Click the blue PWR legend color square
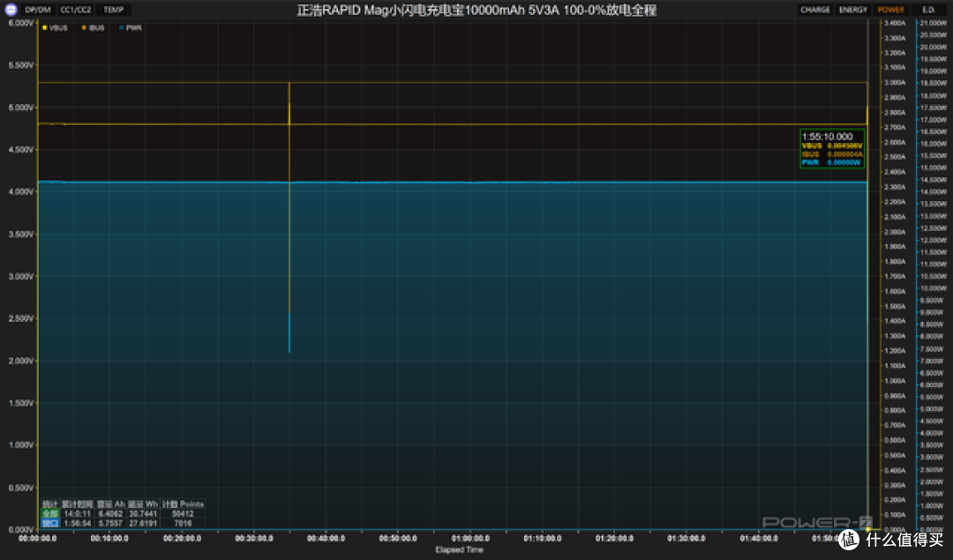Image resolution: width=953 pixels, height=560 pixels. point(122,28)
